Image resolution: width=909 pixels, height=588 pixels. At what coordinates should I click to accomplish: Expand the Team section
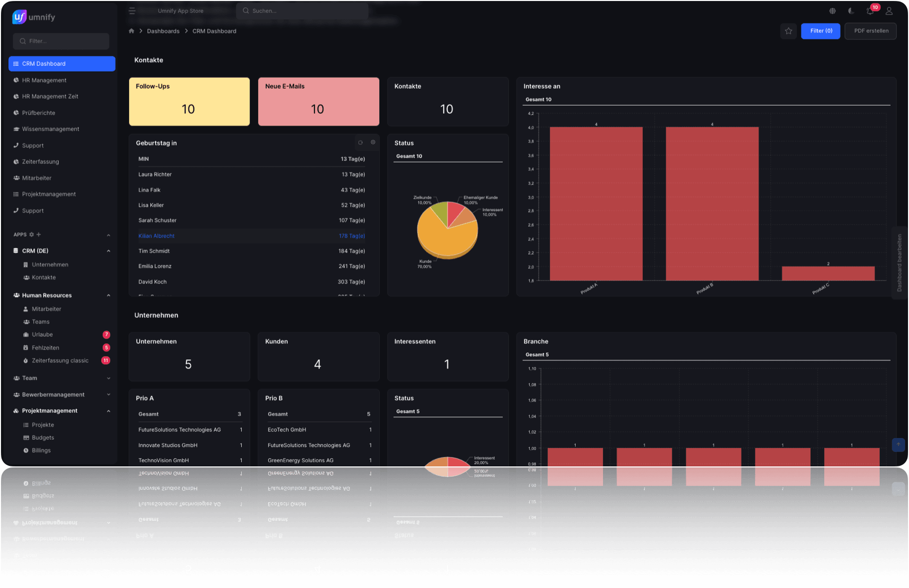[x=108, y=378]
